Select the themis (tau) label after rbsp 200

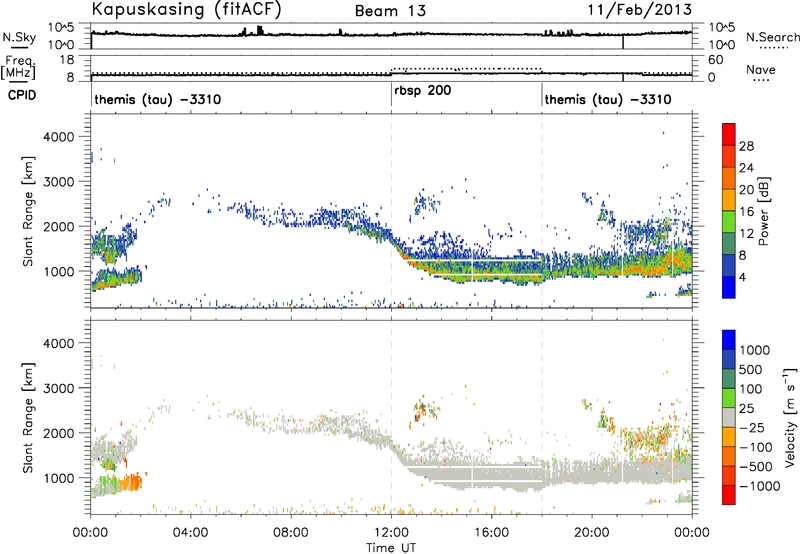(x=608, y=99)
